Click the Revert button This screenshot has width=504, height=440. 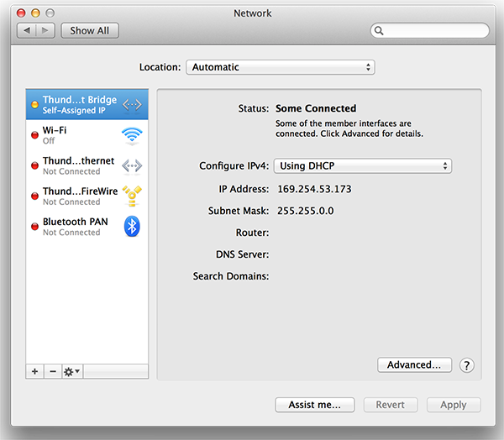pyautogui.click(x=391, y=405)
